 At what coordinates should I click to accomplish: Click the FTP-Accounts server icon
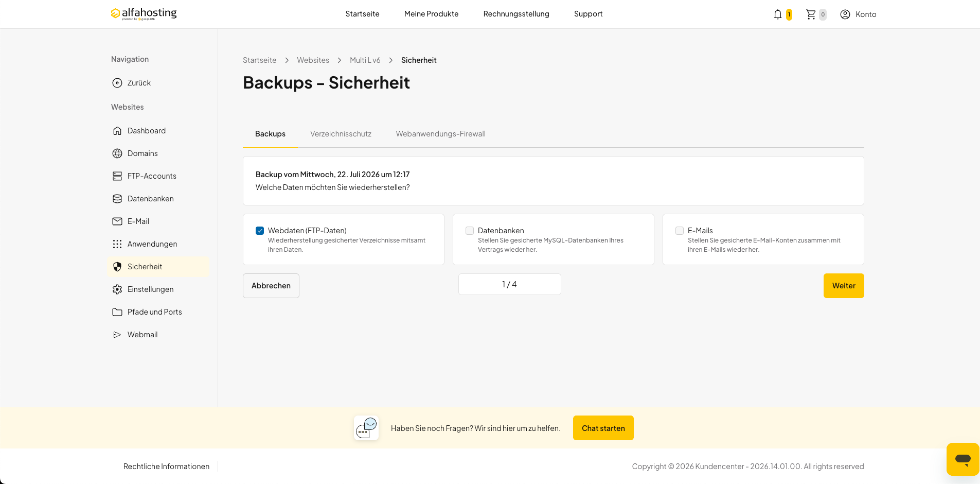coord(117,176)
